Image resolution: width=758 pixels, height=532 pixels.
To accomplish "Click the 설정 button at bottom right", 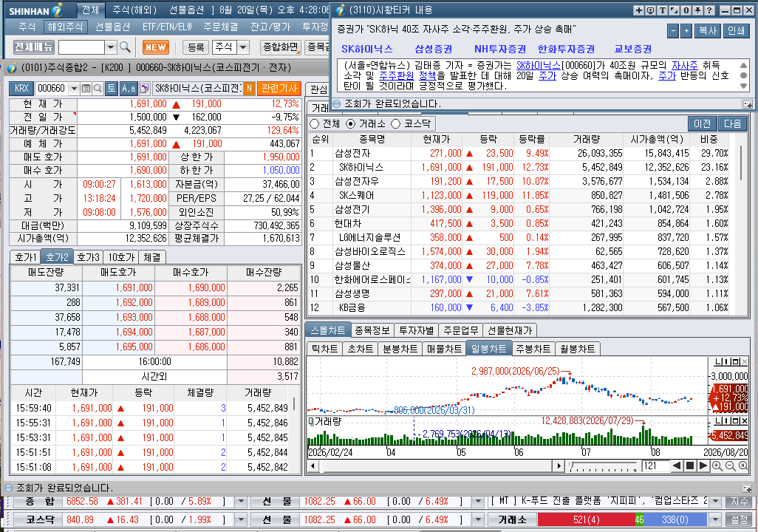I will tap(739, 520).
